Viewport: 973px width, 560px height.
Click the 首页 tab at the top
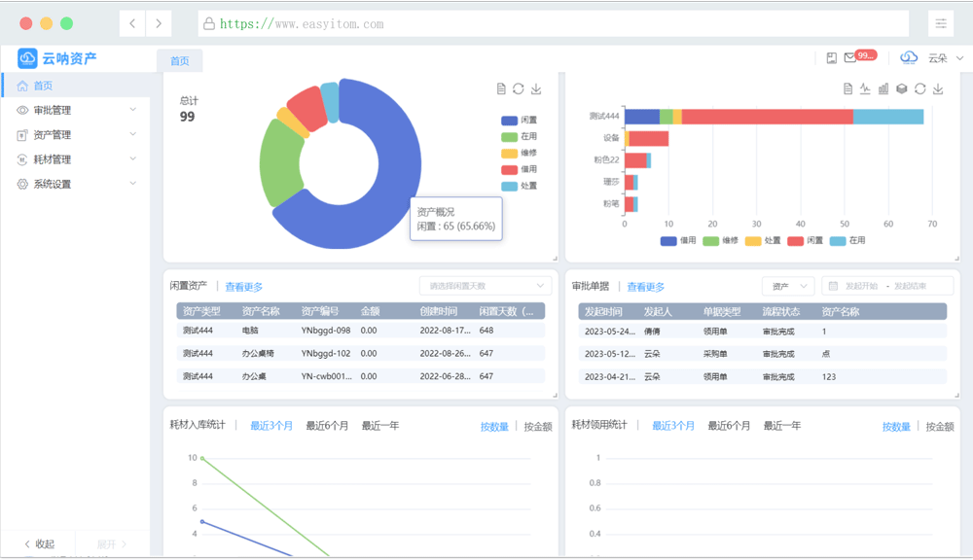click(180, 60)
